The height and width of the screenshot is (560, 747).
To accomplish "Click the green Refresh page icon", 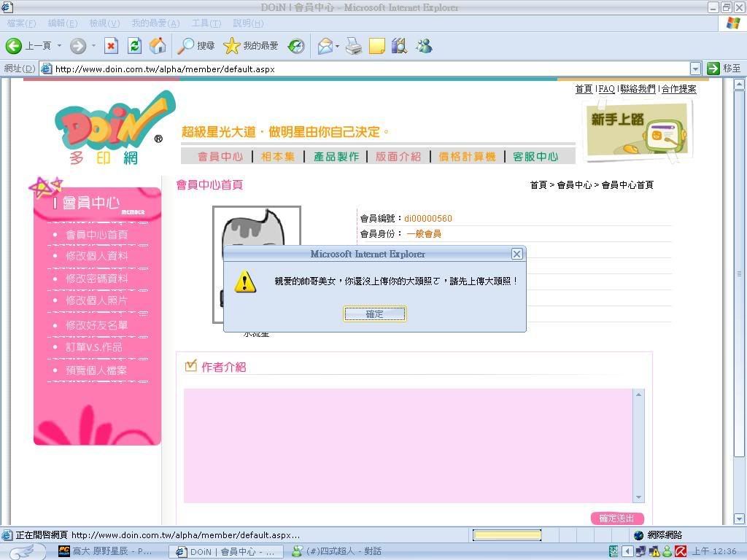I will [x=134, y=46].
